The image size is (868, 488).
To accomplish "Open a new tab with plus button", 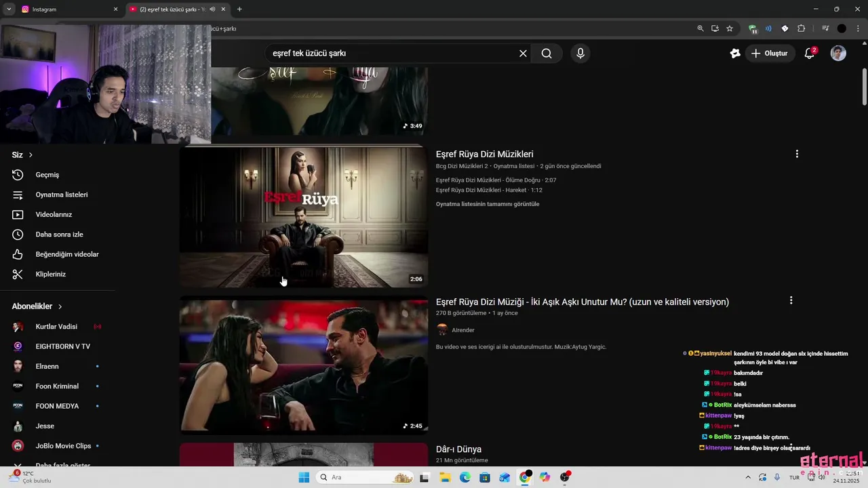I will pos(239,9).
